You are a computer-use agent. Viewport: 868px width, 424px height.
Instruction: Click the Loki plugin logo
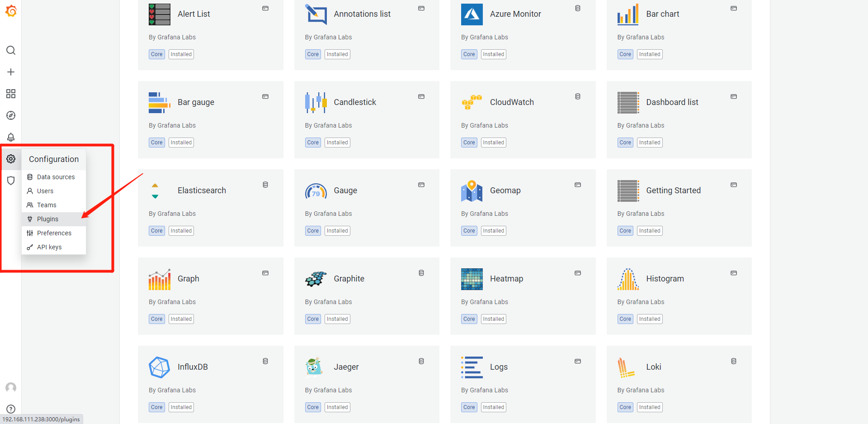(626, 367)
